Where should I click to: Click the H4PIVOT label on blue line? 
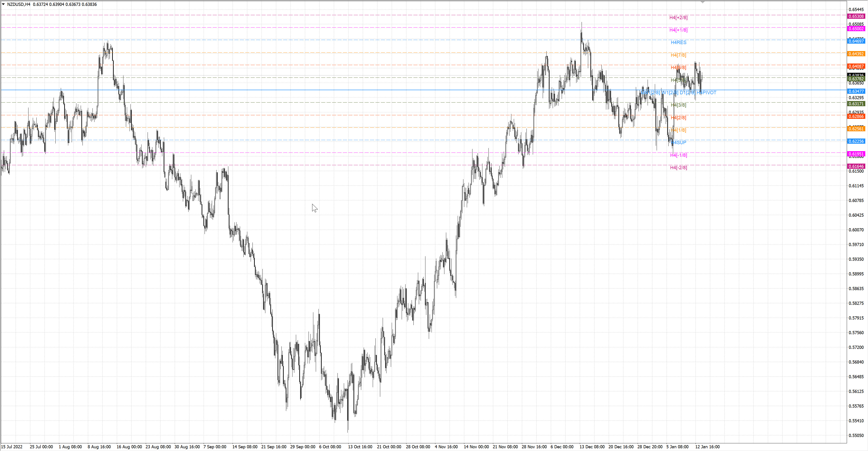(x=707, y=93)
